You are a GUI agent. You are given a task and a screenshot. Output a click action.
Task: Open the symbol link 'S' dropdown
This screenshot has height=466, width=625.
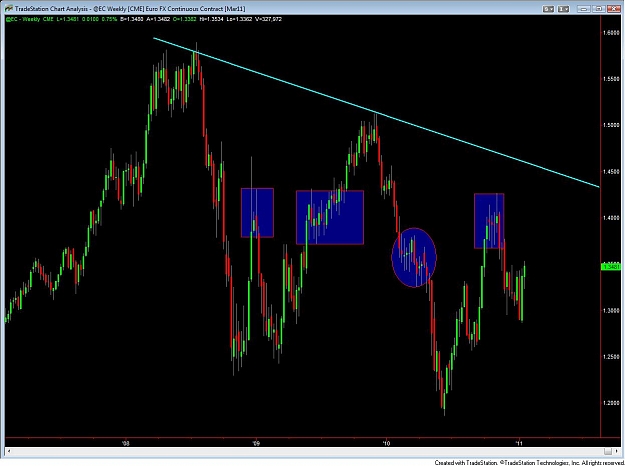click(x=548, y=9)
